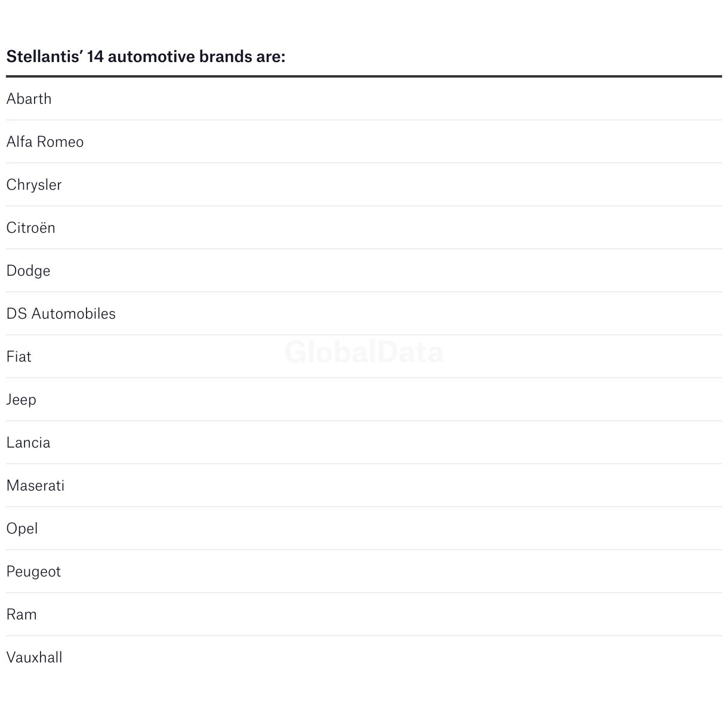Select the Citroën entry
The height and width of the screenshot is (703, 728).
click(x=364, y=227)
